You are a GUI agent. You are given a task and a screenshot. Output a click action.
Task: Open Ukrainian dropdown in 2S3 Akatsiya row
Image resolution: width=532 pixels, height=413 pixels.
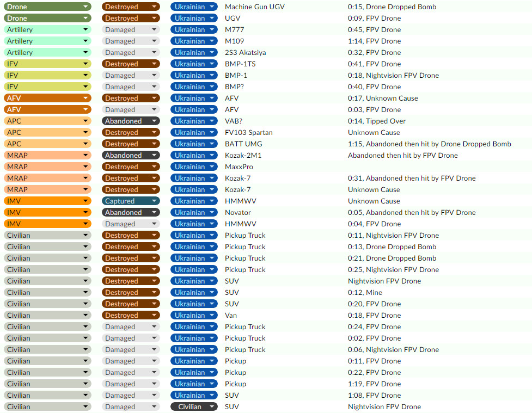click(x=194, y=53)
